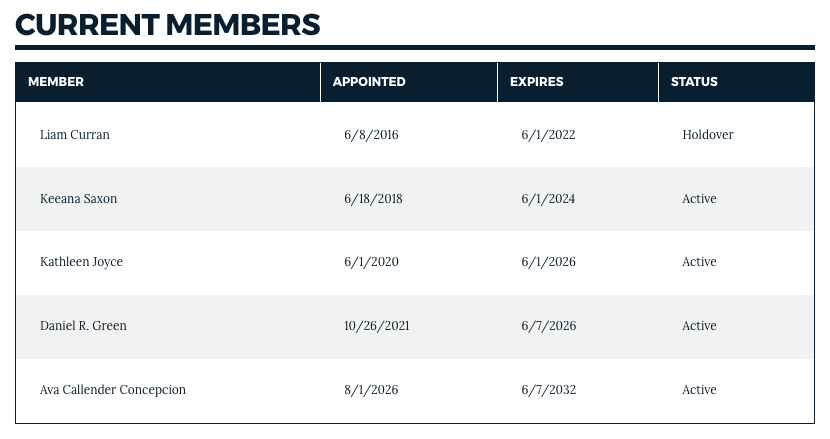Select member name Daniel R. Green

(x=83, y=326)
